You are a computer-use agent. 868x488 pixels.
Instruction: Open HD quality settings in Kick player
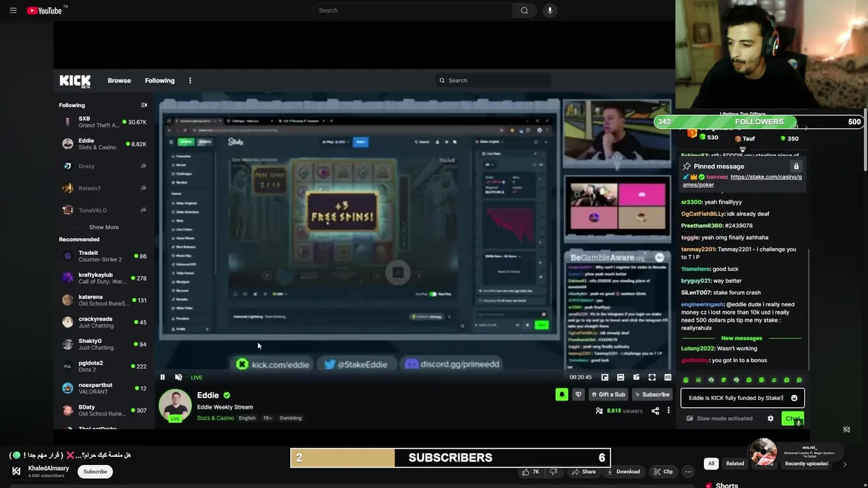tap(668, 378)
